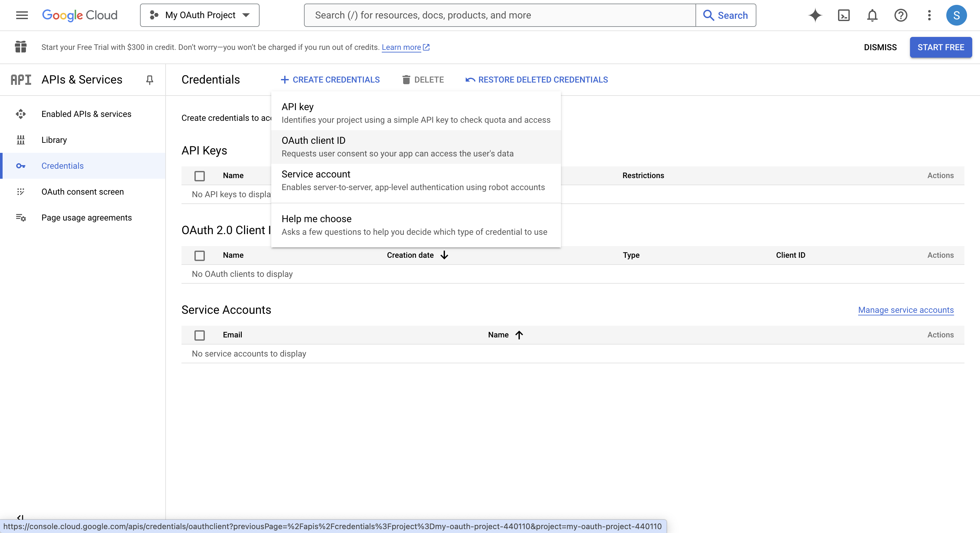The width and height of the screenshot is (980, 533).
Task: Focus the resources search field
Action: click(499, 15)
